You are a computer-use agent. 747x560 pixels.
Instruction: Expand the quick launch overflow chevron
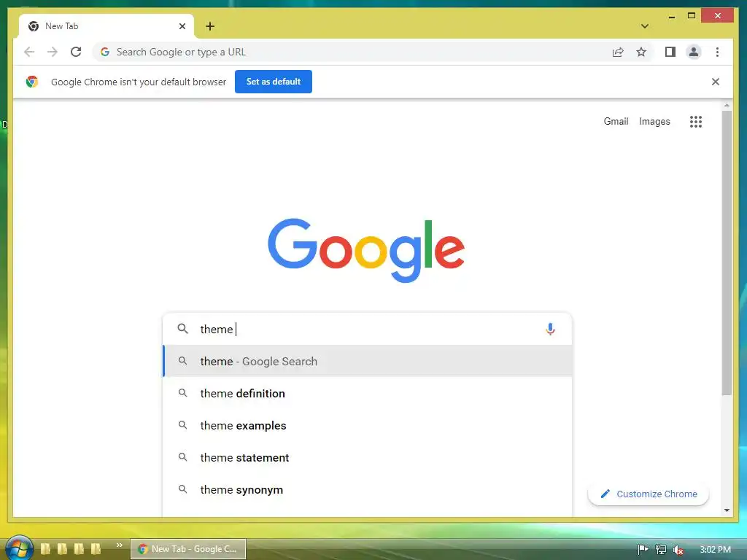pos(119,545)
